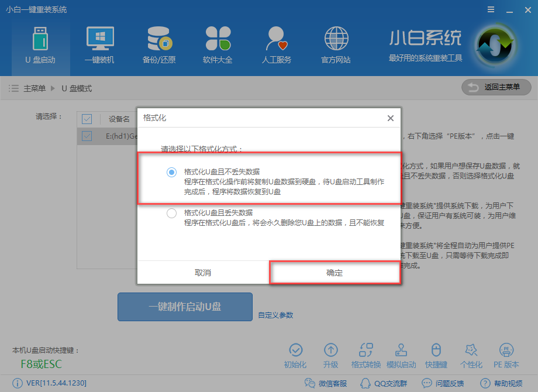Confirm formatting with 确定 button

click(x=334, y=272)
